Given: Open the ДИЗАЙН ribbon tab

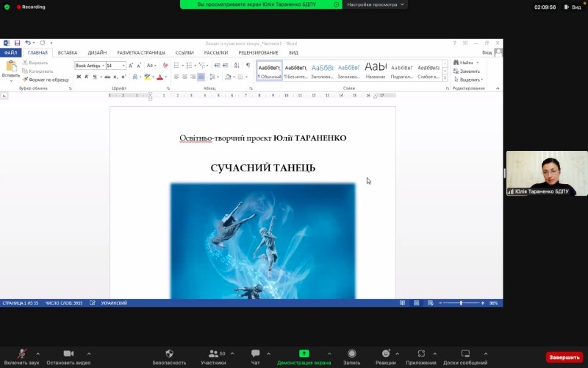Looking at the screenshot, I should coord(97,52).
